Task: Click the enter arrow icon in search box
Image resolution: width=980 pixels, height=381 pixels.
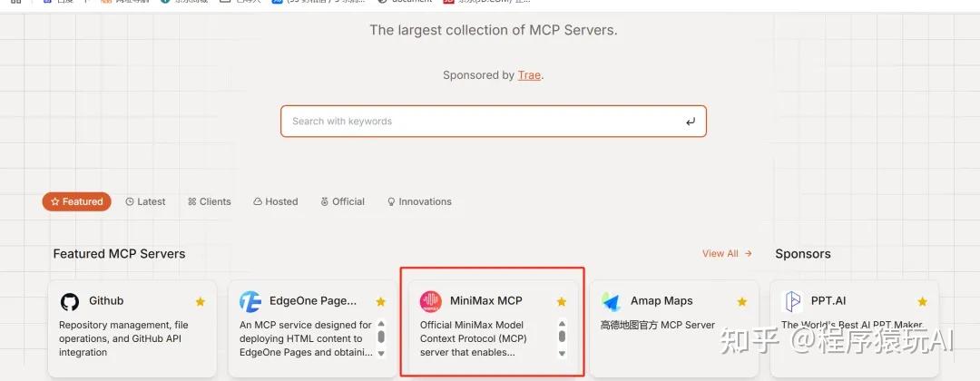Action: click(690, 122)
